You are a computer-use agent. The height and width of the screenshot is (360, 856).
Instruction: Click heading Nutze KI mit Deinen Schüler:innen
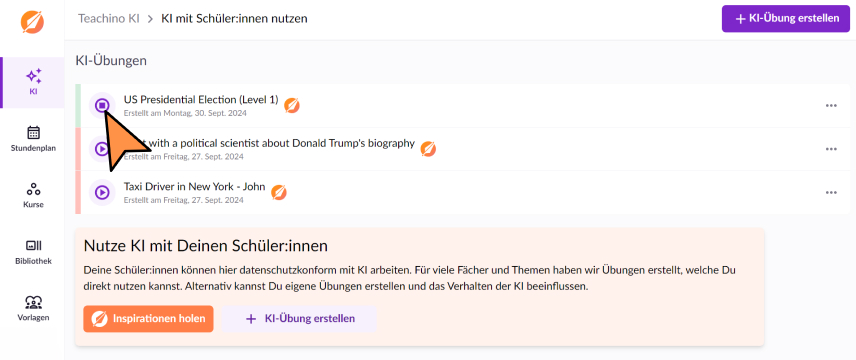coord(206,246)
